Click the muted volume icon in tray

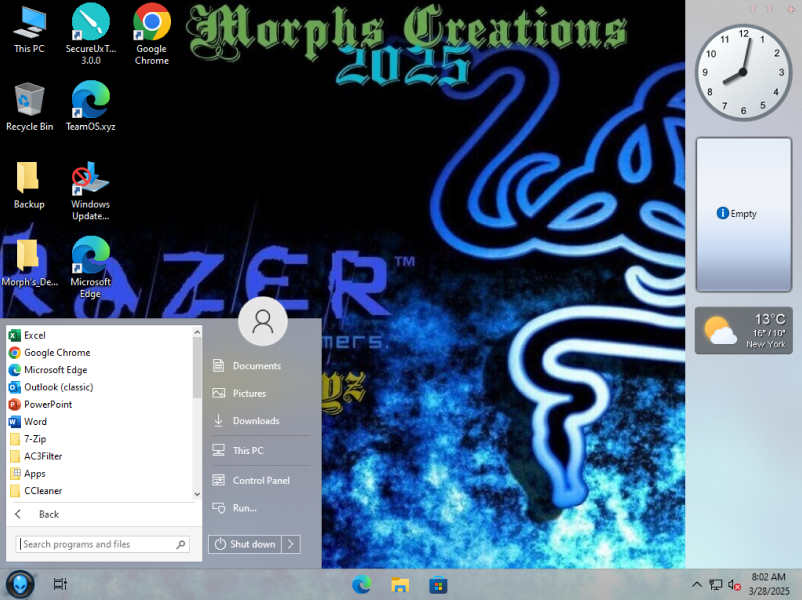[x=734, y=585]
